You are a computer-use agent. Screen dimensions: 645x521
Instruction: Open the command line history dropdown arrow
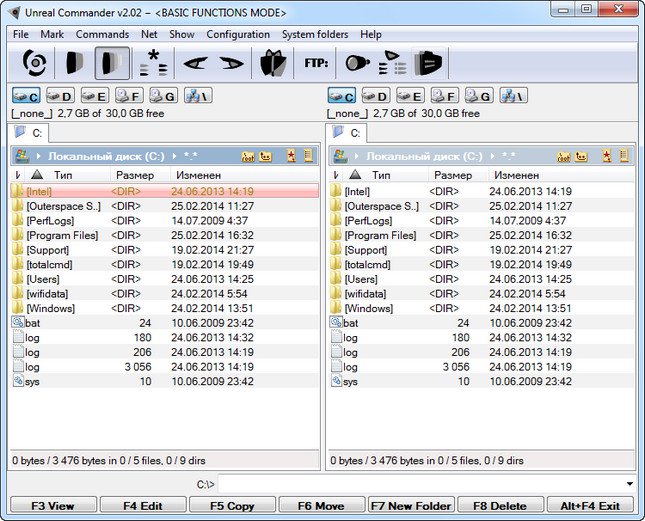click(x=629, y=484)
